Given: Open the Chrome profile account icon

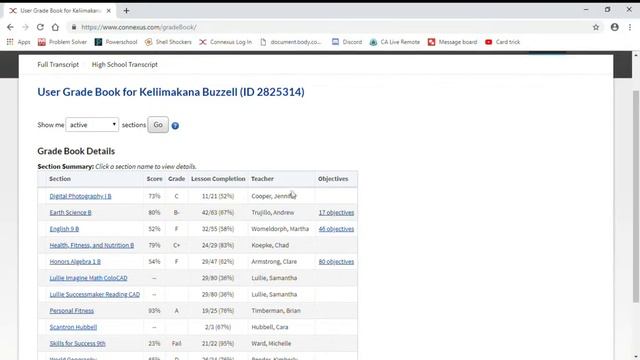Looking at the screenshot, I should (x=615, y=27).
